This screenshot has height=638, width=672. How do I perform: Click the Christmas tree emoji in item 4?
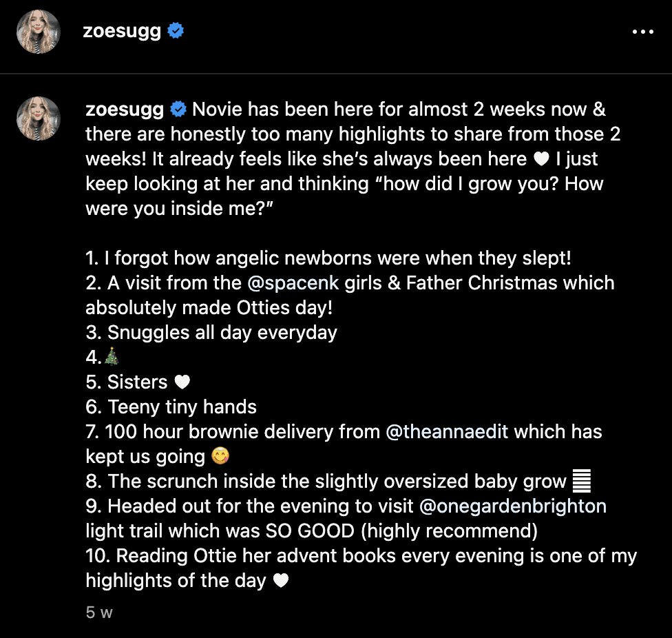click(x=112, y=357)
